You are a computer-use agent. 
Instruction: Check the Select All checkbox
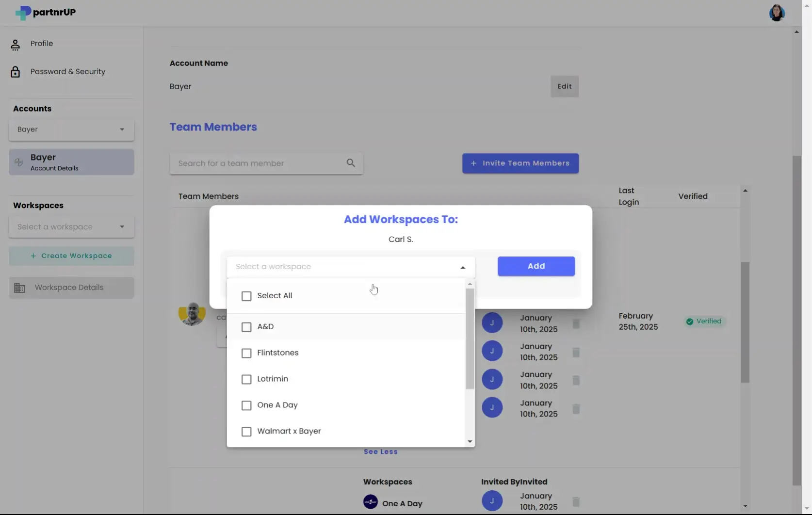246,296
